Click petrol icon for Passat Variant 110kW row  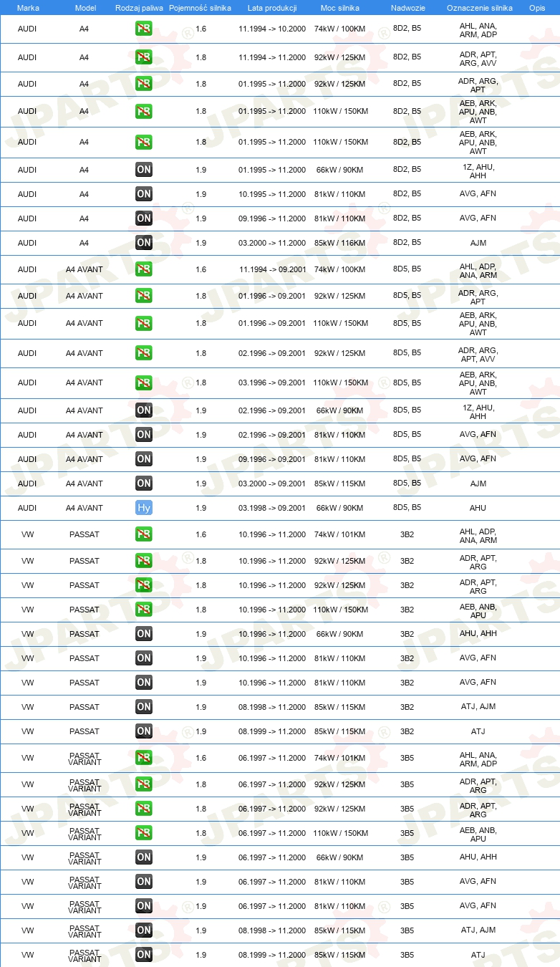[144, 833]
